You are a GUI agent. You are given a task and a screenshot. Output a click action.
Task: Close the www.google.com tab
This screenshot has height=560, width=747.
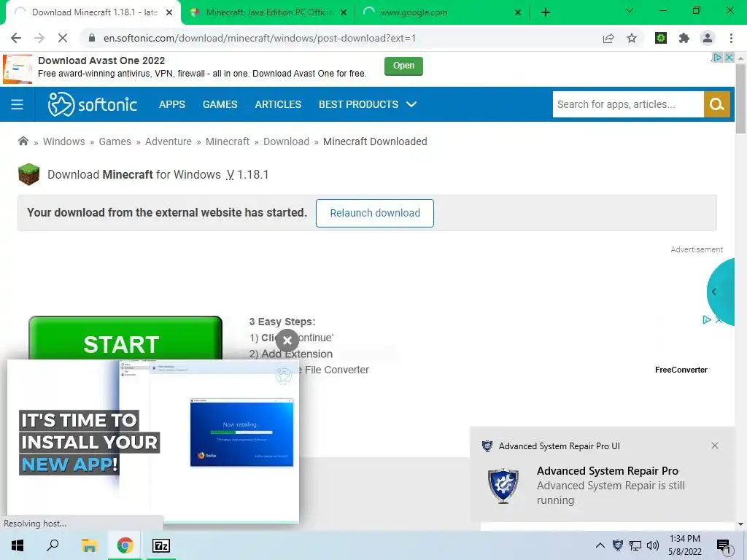click(518, 12)
